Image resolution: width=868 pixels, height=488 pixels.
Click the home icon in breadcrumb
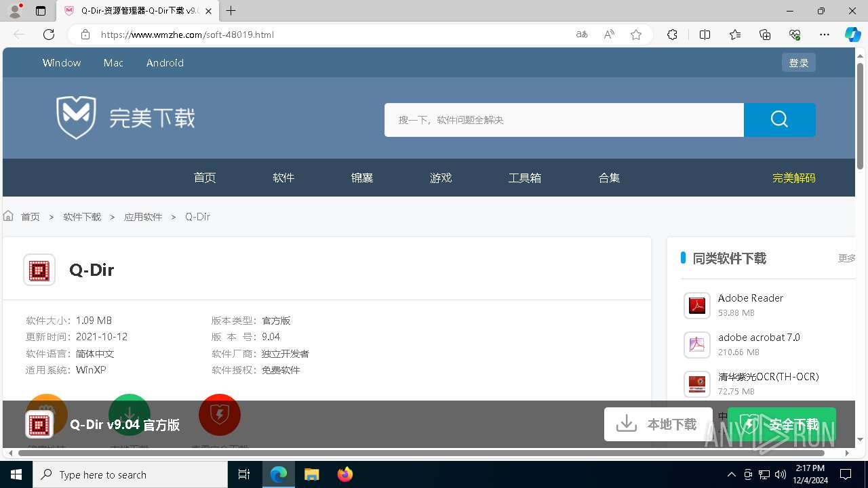coord(9,216)
